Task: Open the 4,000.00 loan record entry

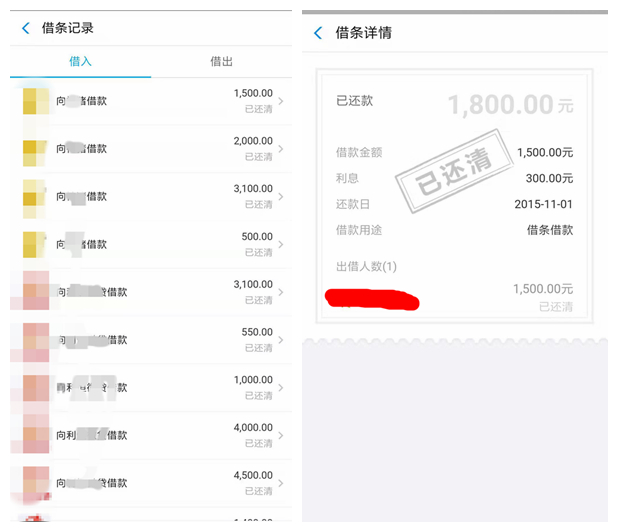Action: 150,436
